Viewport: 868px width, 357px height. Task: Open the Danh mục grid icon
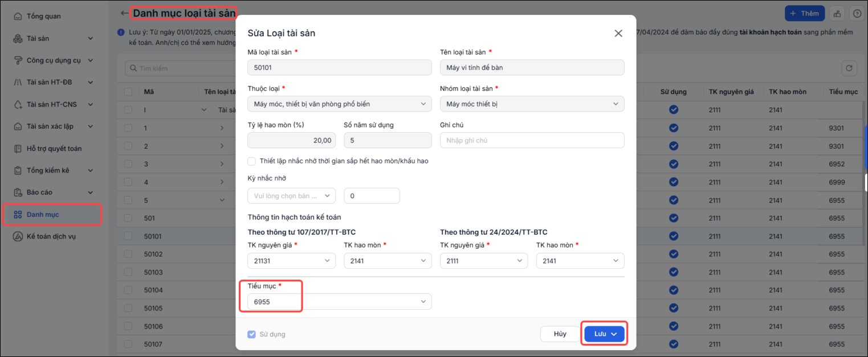(x=18, y=215)
